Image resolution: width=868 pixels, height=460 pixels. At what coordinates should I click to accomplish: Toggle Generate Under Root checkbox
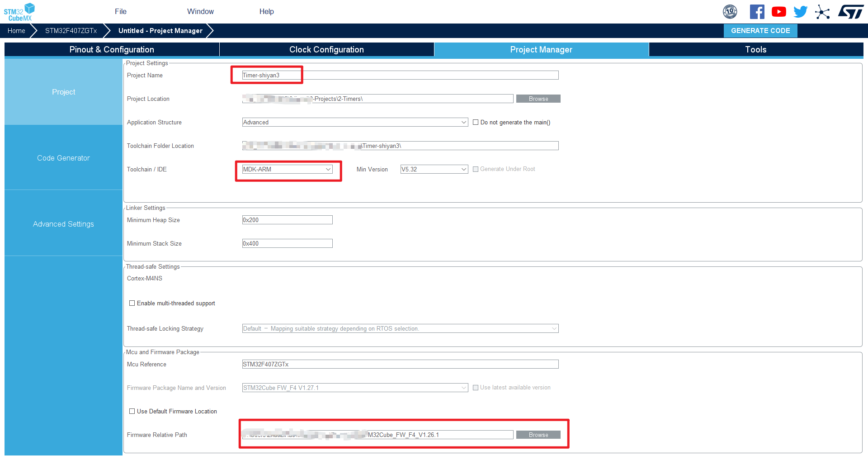point(476,169)
